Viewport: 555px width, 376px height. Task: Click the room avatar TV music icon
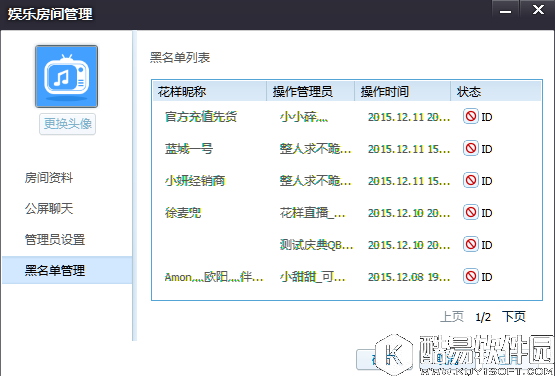(66, 76)
